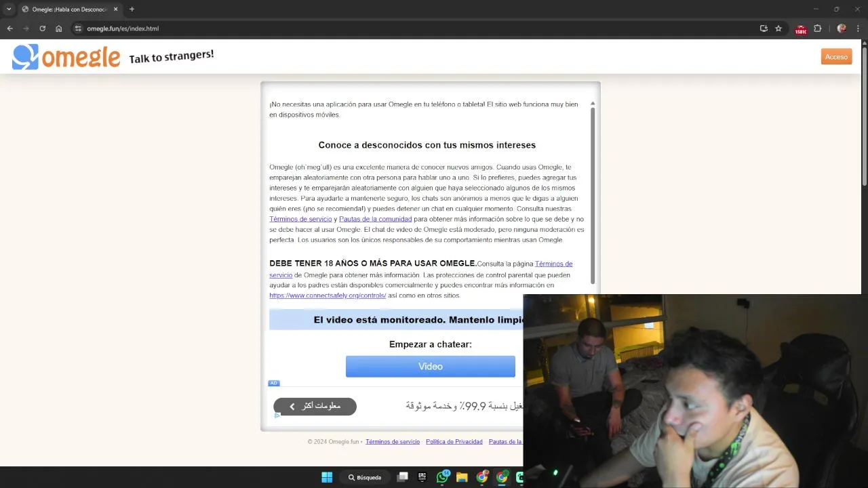Click the Omegle logo
Image resolution: width=868 pixels, height=488 pixels.
pyautogui.click(x=66, y=57)
